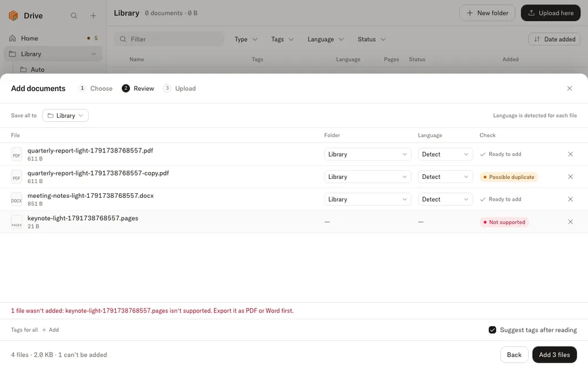
Task: Remove the unsupported keynote-light pages file
Action: tap(570, 221)
